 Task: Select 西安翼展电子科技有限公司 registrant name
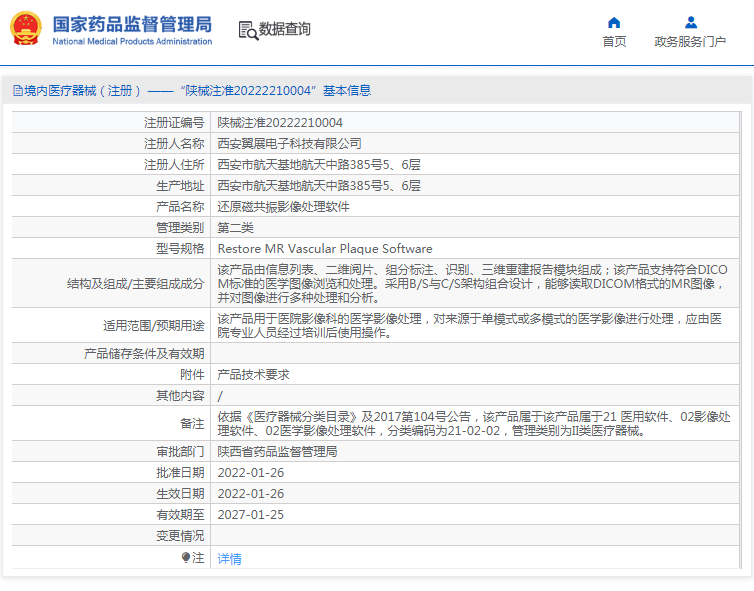point(289,143)
